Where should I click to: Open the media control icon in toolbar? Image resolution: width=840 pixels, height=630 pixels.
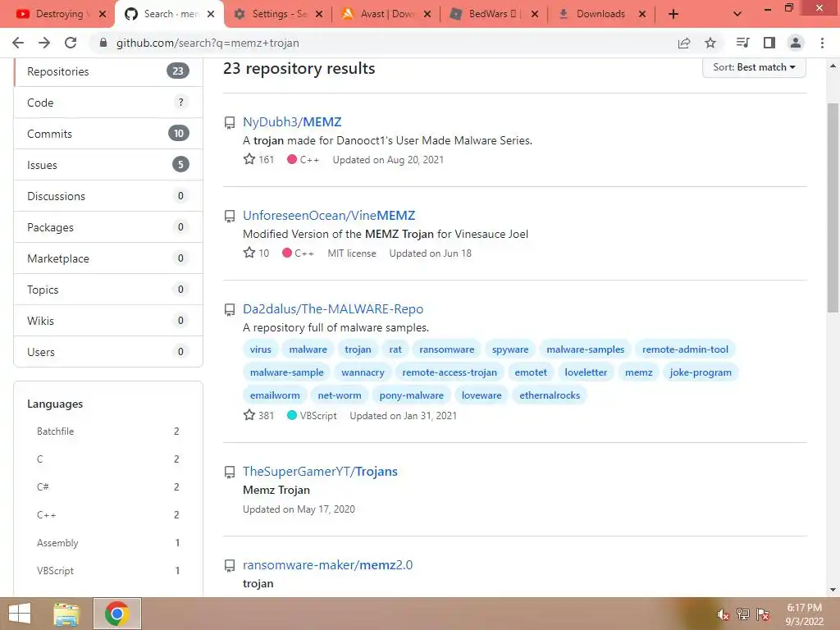[742, 43]
